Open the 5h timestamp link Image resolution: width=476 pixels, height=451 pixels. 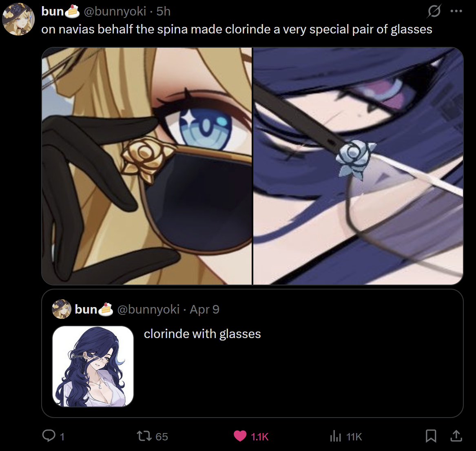tap(164, 11)
